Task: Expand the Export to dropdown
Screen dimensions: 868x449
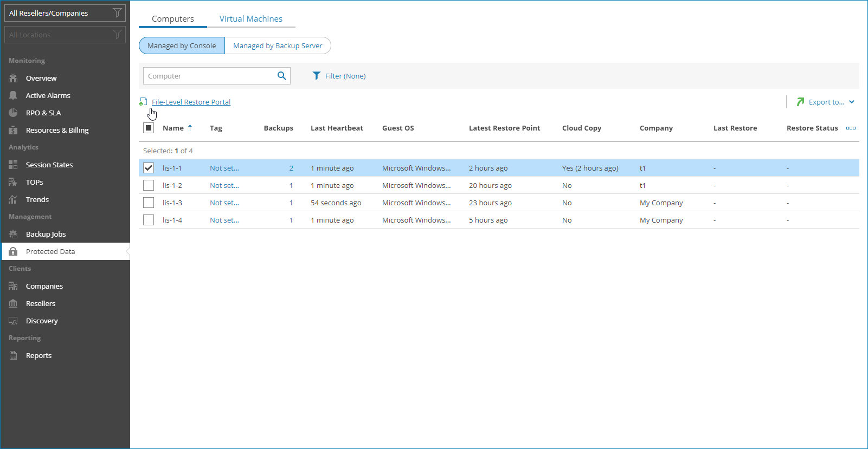Action: (826, 102)
